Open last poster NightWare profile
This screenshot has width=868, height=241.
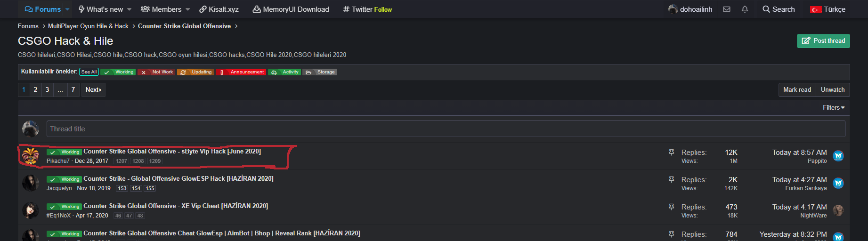click(x=813, y=216)
